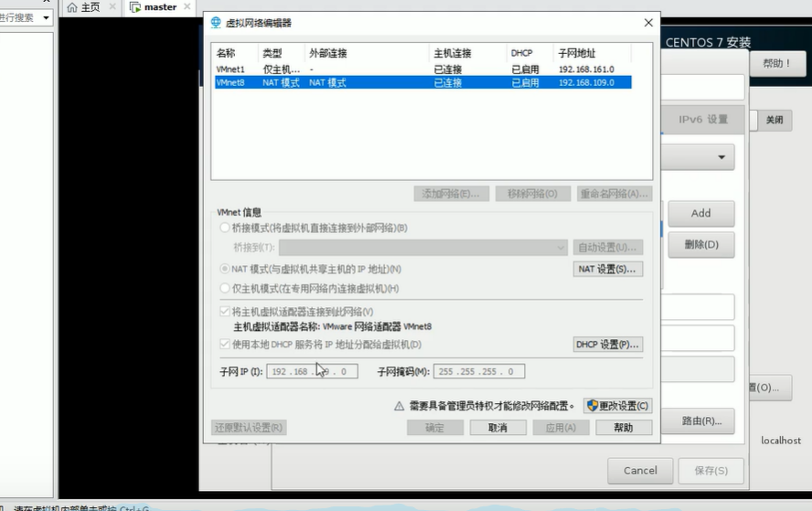The width and height of the screenshot is (812, 511).
Task: Click the 帮助！button in CentOS installer
Action: click(x=776, y=64)
